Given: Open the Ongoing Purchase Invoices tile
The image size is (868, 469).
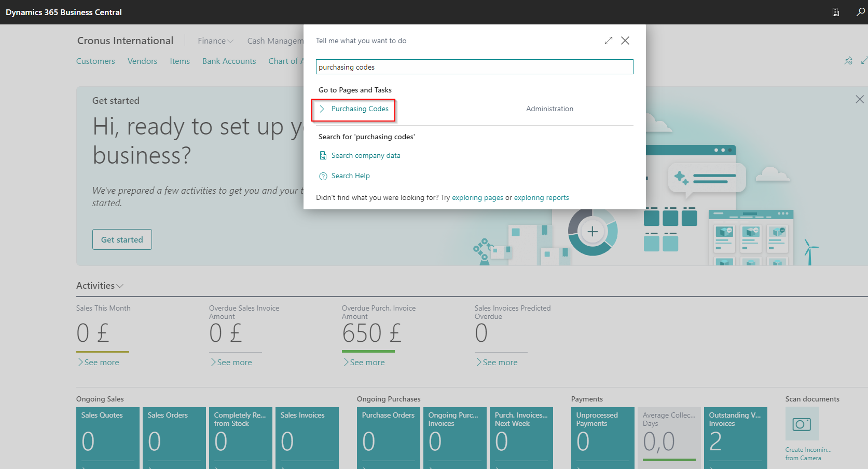Looking at the screenshot, I should click(455, 438).
